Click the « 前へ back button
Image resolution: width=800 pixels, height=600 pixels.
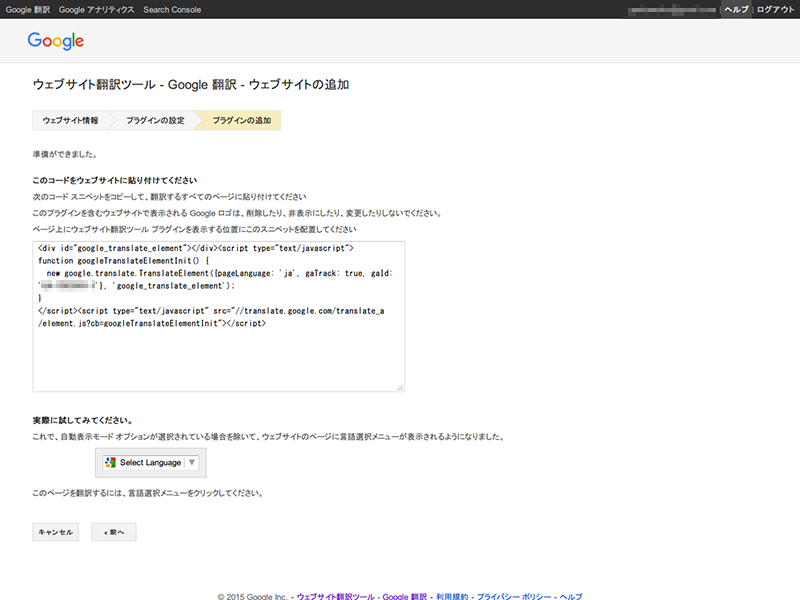click(114, 532)
